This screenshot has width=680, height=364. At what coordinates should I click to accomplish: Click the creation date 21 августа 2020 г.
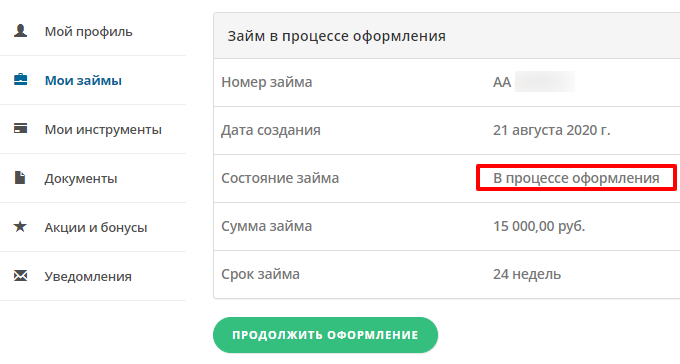click(x=552, y=130)
